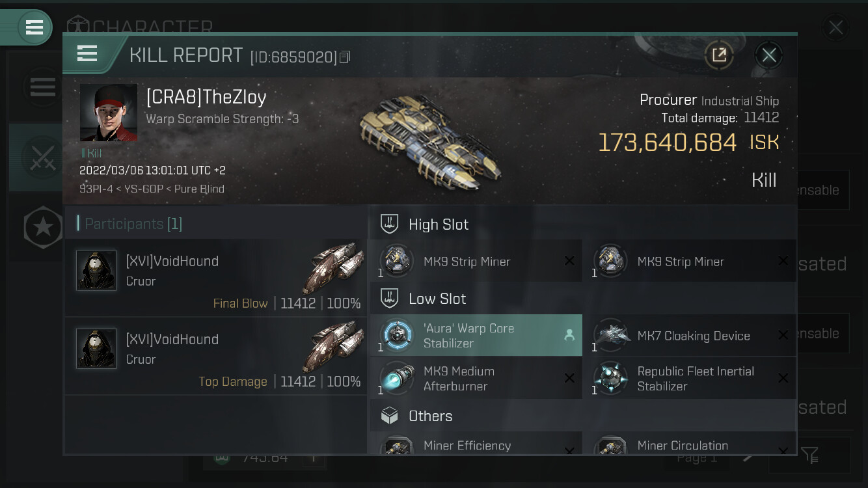Click the MK7 Cloaking Device icon
The image size is (868, 488).
612,336
